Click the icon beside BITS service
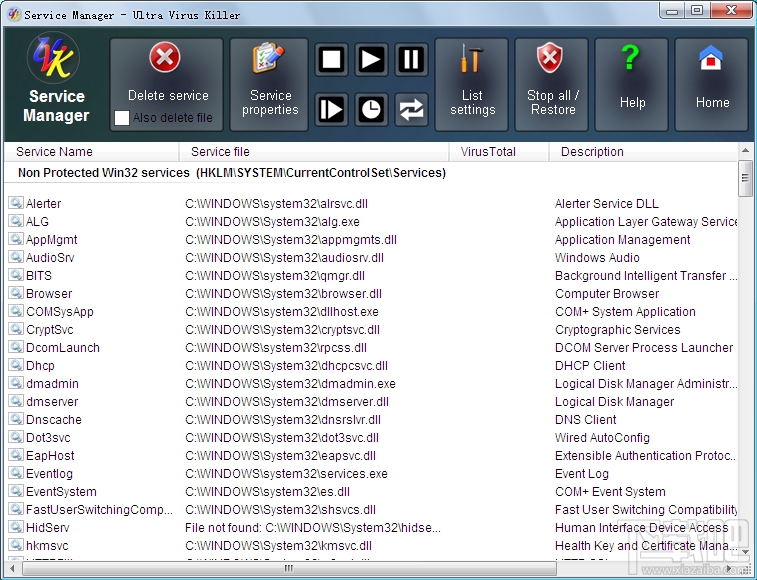The height and width of the screenshot is (580, 757). point(16,275)
